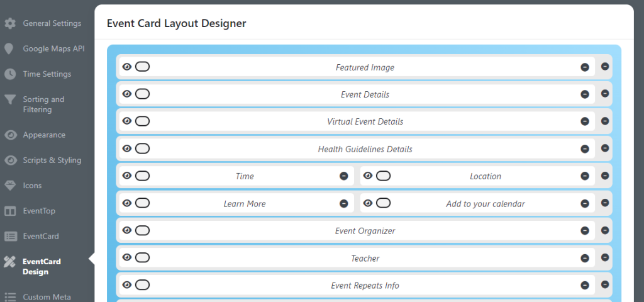Hide the Teacher field using eye icon

127,257
